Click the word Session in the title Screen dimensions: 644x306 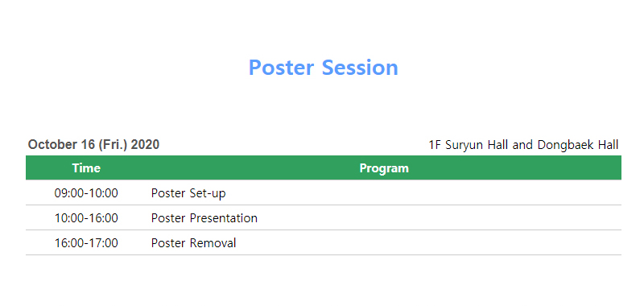point(360,68)
